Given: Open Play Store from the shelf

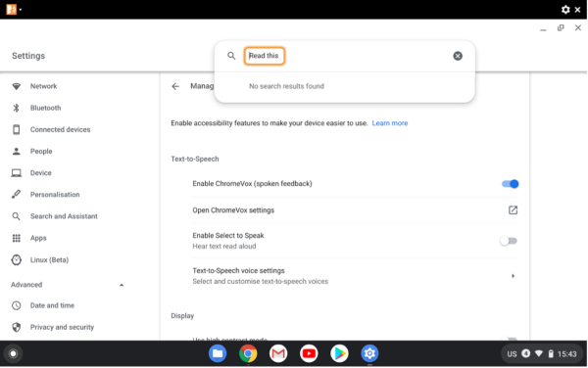Looking at the screenshot, I should (339, 353).
